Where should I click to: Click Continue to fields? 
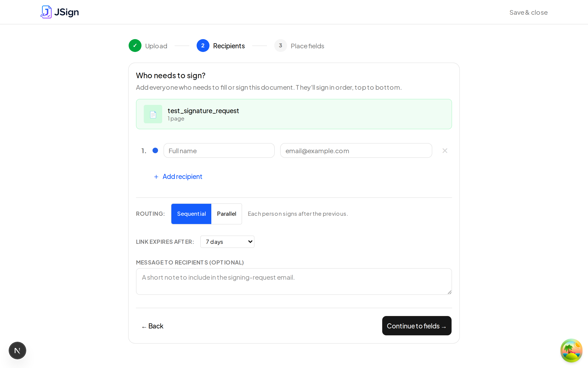click(417, 326)
